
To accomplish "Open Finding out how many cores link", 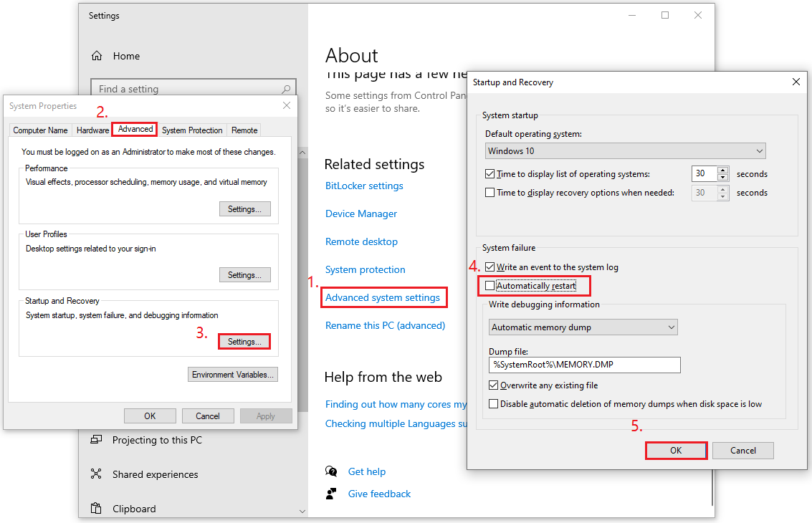I will [x=396, y=404].
